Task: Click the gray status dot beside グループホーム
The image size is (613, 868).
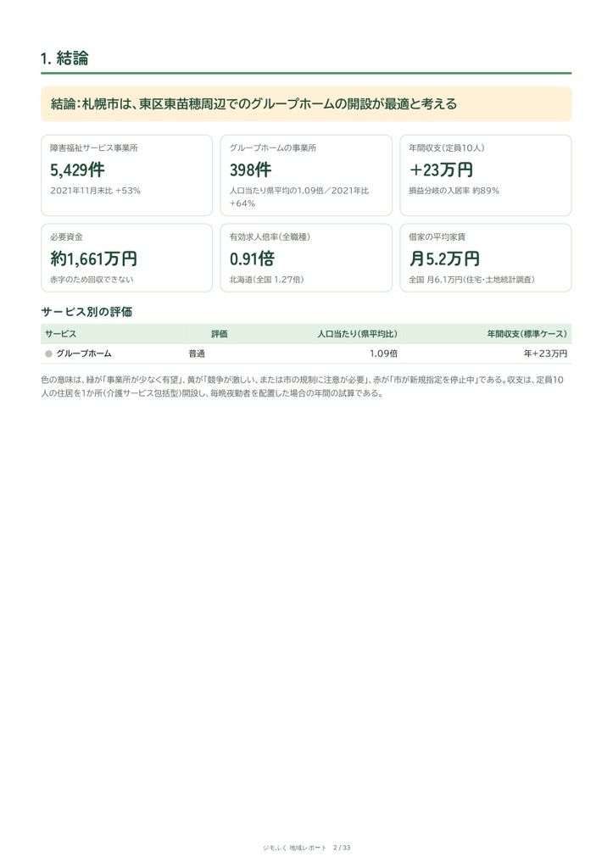Action: 48,353
